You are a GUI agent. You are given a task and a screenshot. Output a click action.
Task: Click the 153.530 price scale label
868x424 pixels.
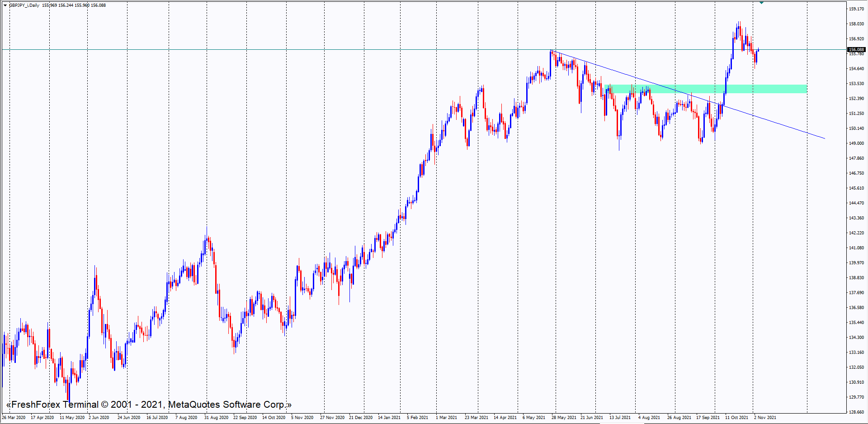click(x=856, y=84)
